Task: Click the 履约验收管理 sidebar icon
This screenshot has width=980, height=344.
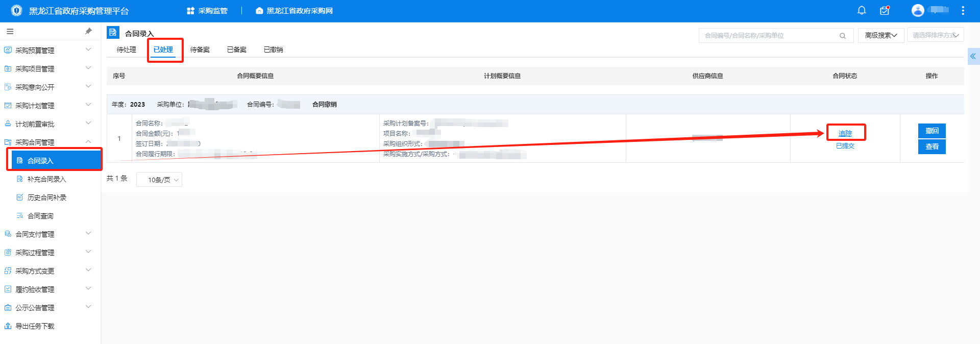Action: coord(8,289)
